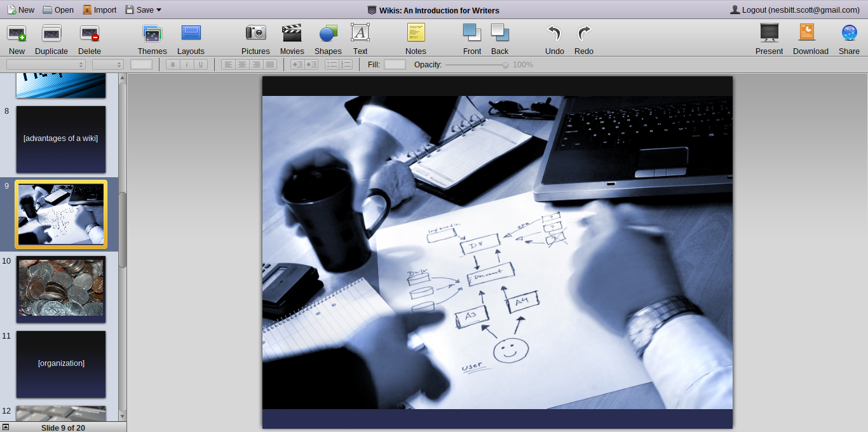
Task: Share the presentation
Action: (849, 38)
